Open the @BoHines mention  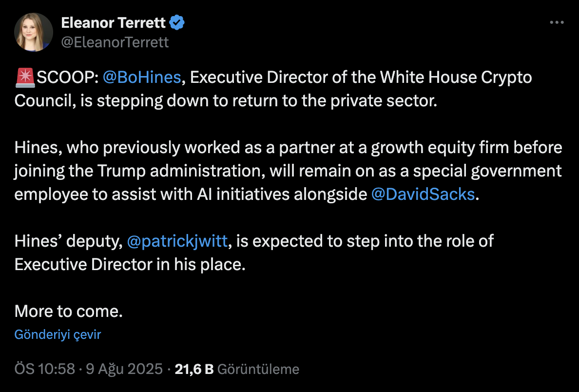point(142,78)
